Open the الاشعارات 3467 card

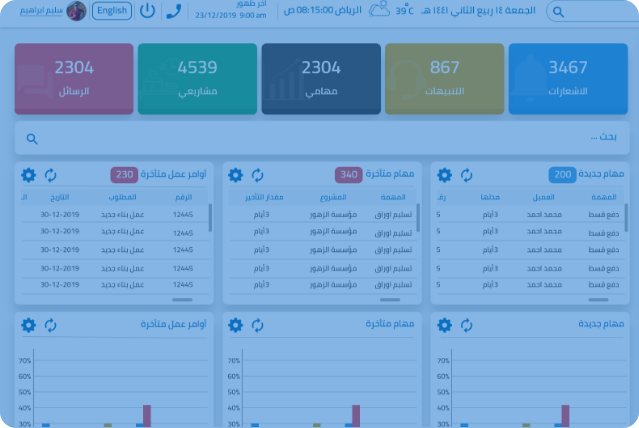(x=568, y=79)
